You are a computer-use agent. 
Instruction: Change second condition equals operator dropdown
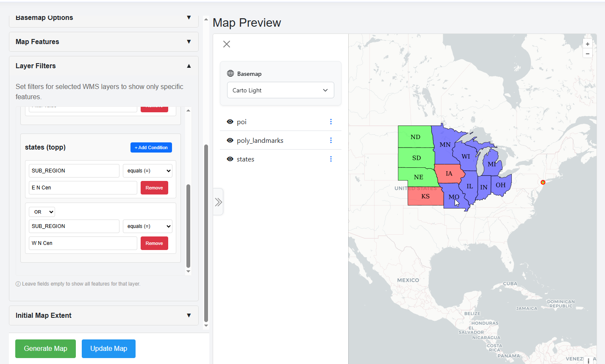tap(147, 226)
